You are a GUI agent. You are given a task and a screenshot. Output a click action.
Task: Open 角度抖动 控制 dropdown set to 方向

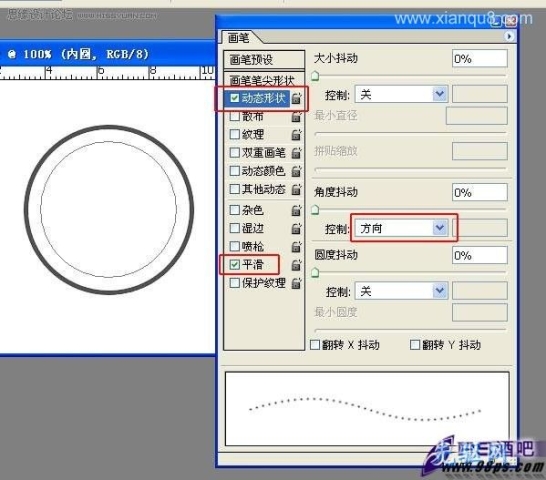click(401, 228)
